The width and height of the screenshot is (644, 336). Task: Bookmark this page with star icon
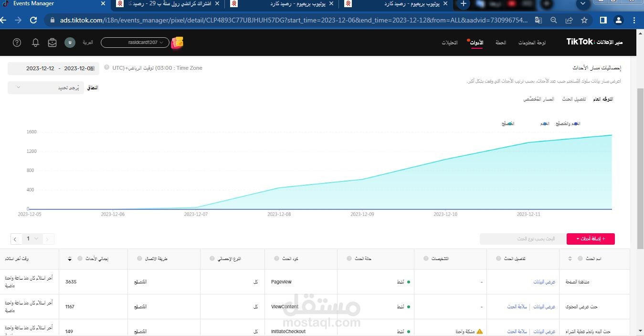[x=584, y=21]
